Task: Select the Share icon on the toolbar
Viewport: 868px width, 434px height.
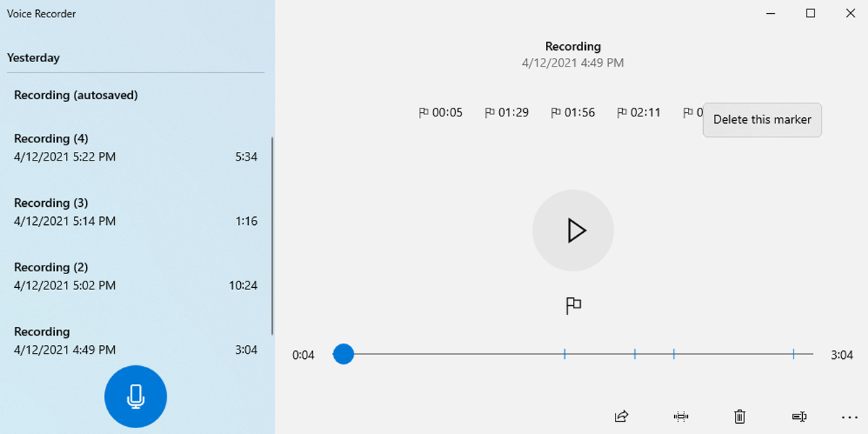Action: [620, 417]
